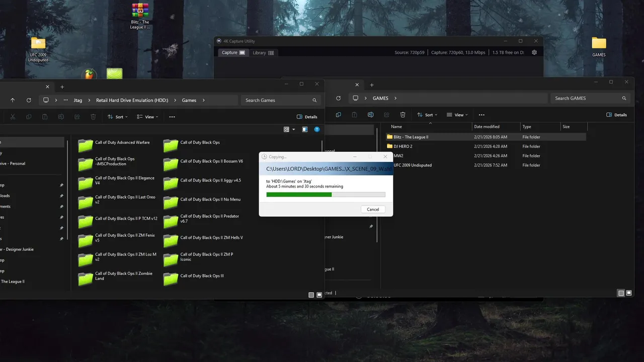Open layout dropdown arrow beside view icon
644x362 pixels.
click(293, 129)
